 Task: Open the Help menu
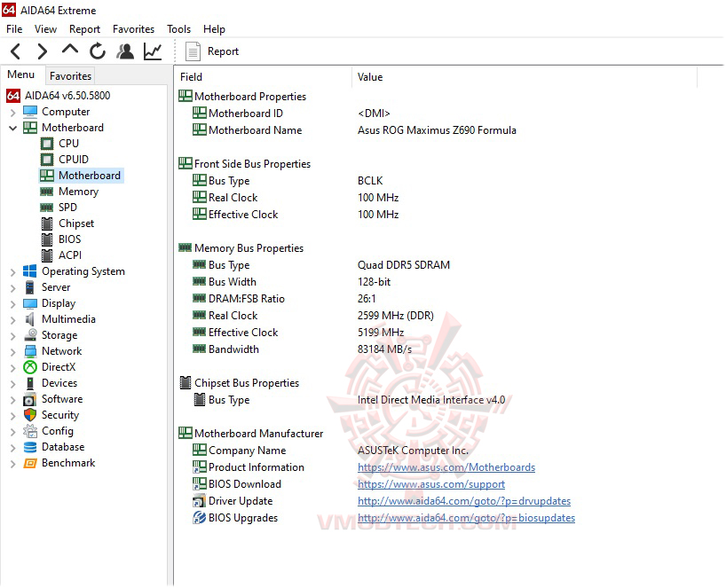point(214,29)
